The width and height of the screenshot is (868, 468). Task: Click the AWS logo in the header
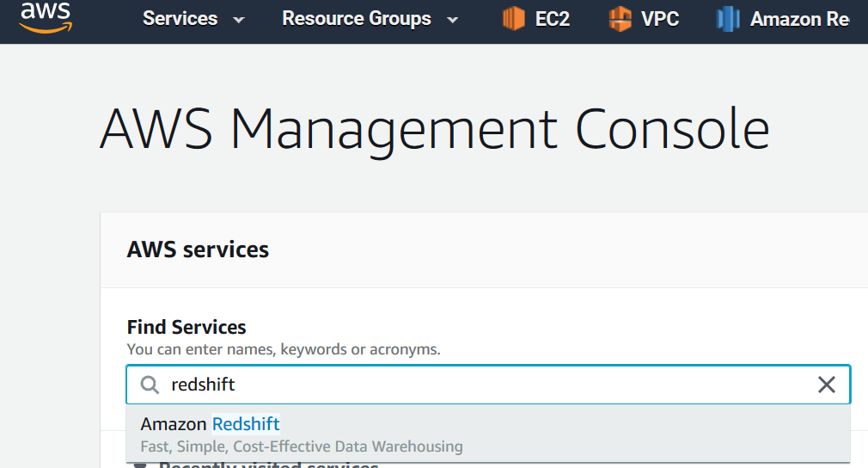click(x=45, y=16)
